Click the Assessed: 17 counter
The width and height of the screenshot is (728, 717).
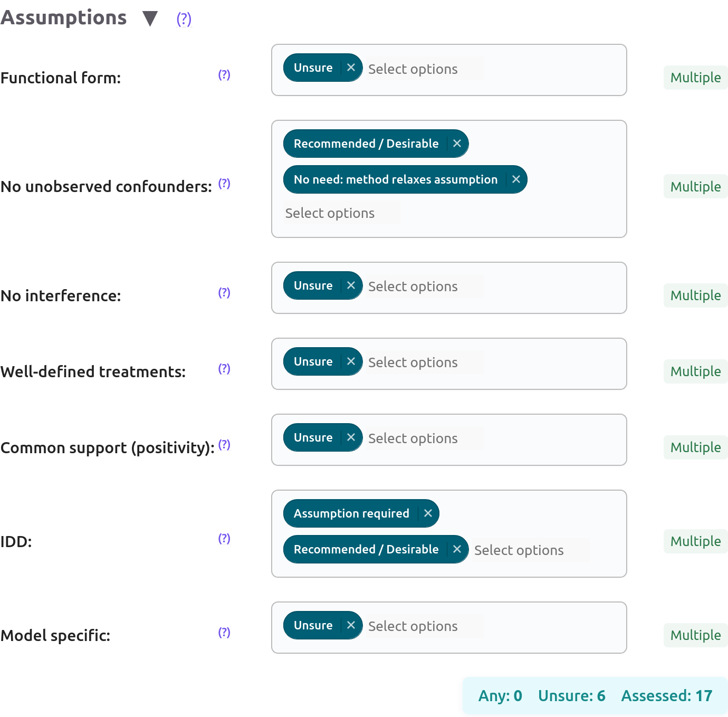[666, 696]
